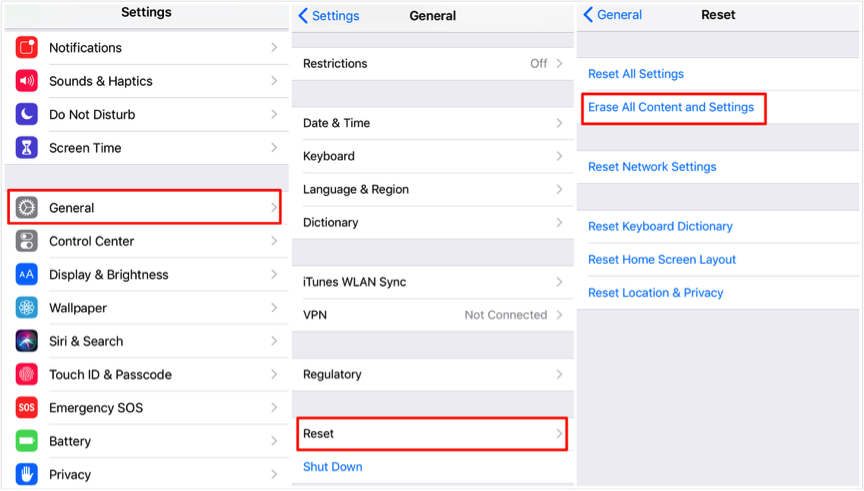
Task: Tap the Battery icon
Action: 26,441
